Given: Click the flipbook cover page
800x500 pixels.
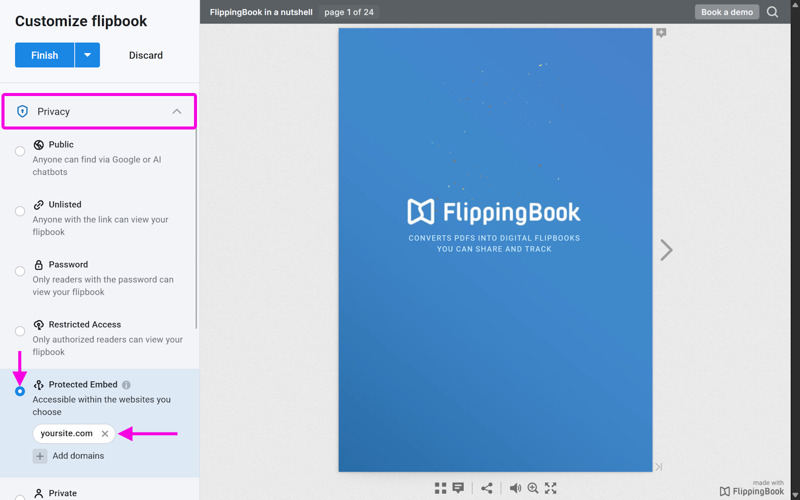Looking at the screenshot, I should [495, 250].
